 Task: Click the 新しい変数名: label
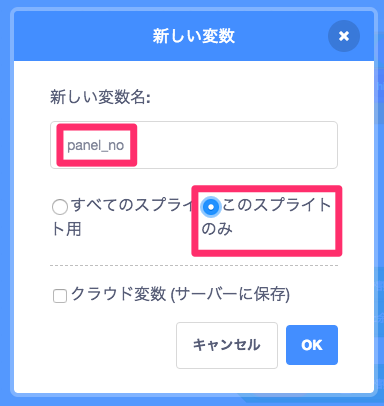tap(100, 97)
